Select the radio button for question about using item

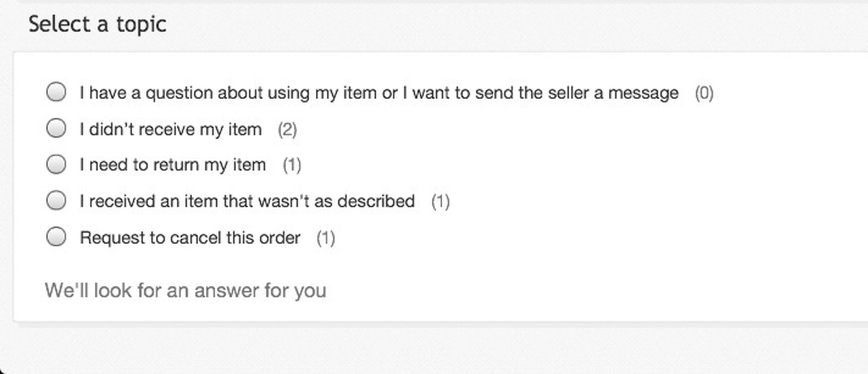(56, 92)
